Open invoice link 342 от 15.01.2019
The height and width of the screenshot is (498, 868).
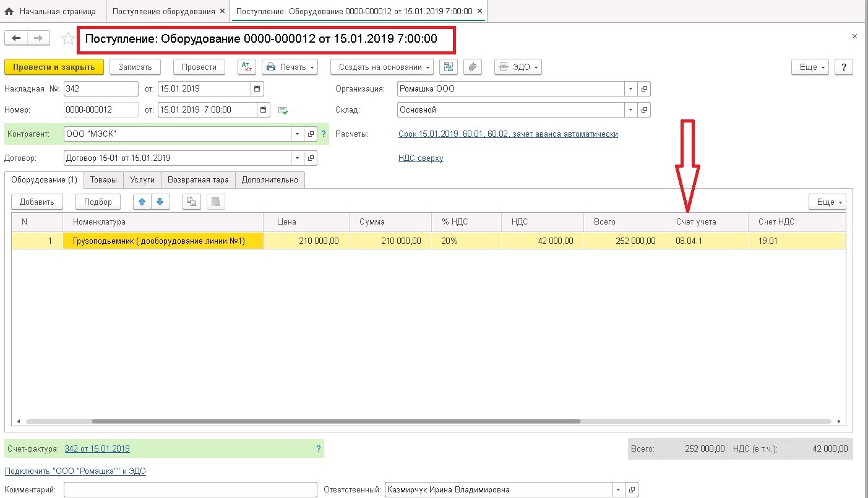pyautogui.click(x=97, y=449)
